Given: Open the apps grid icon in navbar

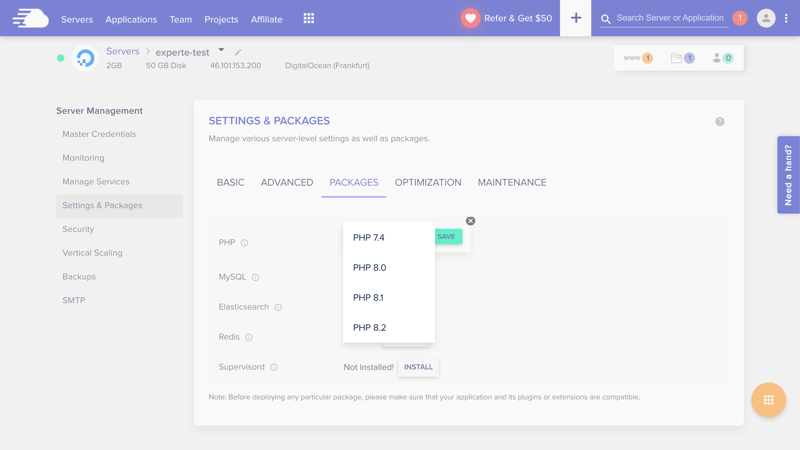Looking at the screenshot, I should coord(309,18).
